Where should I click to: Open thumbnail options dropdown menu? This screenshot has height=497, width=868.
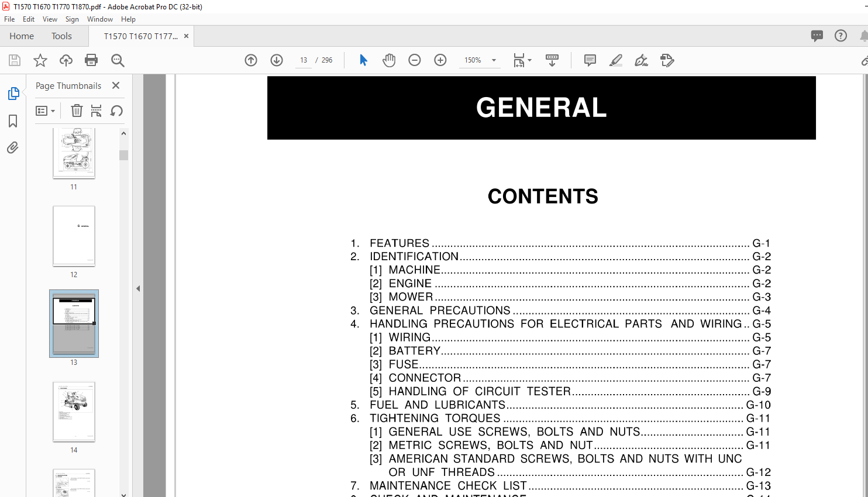pyautogui.click(x=45, y=111)
